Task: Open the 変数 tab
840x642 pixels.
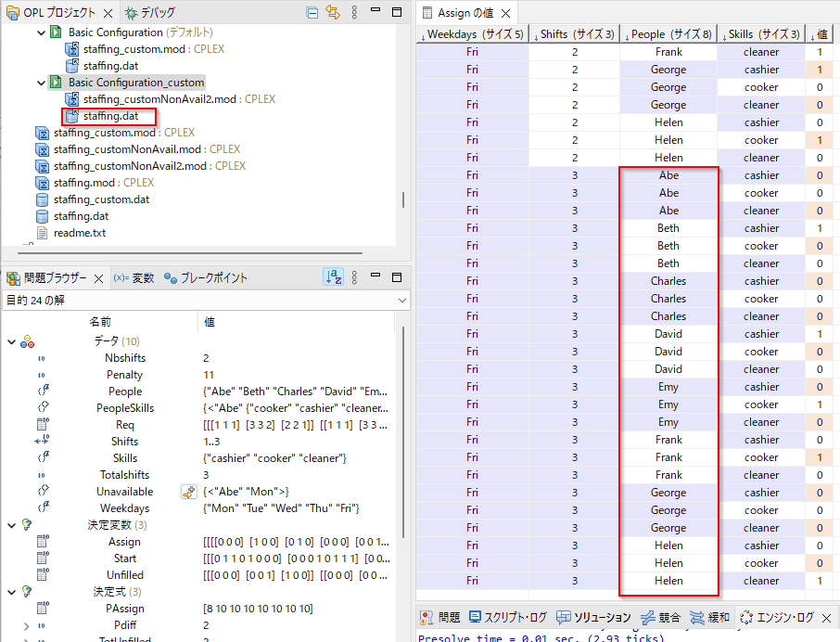Action: click(134, 277)
